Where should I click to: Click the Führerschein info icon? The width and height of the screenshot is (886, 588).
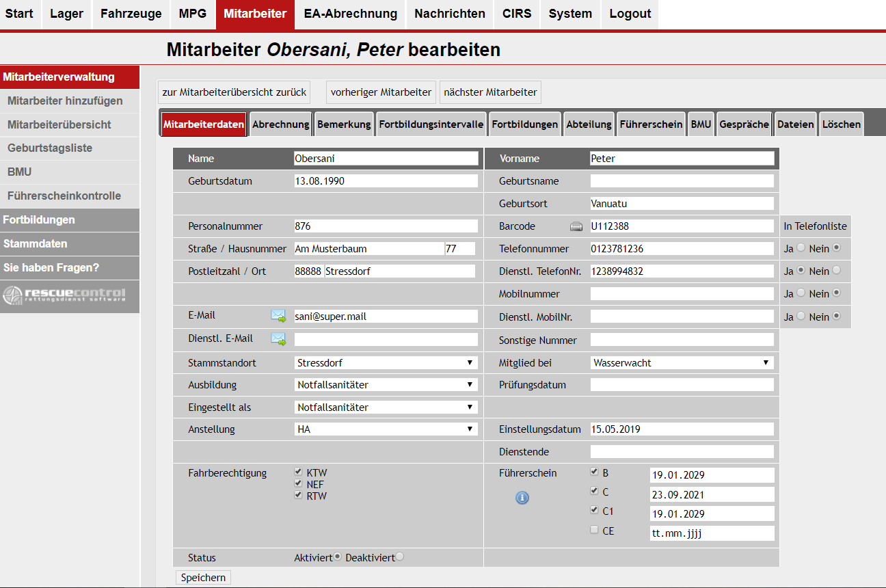click(x=522, y=498)
